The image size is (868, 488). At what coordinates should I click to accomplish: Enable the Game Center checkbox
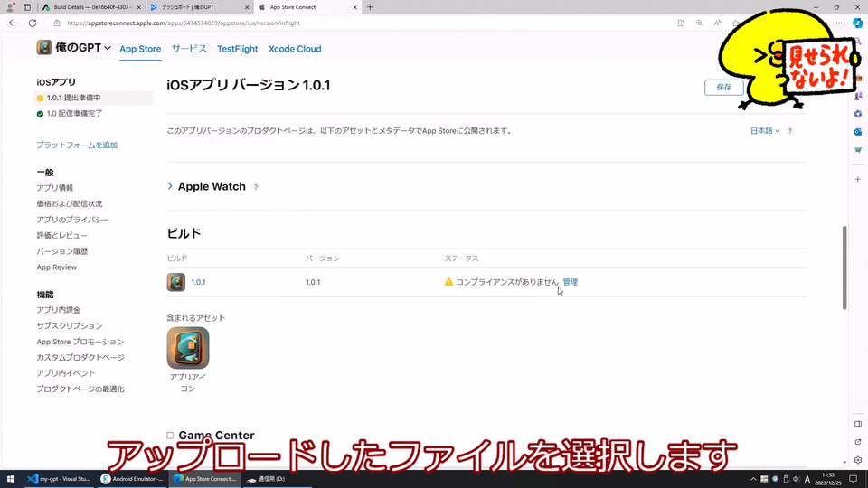click(x=170, y=436)
